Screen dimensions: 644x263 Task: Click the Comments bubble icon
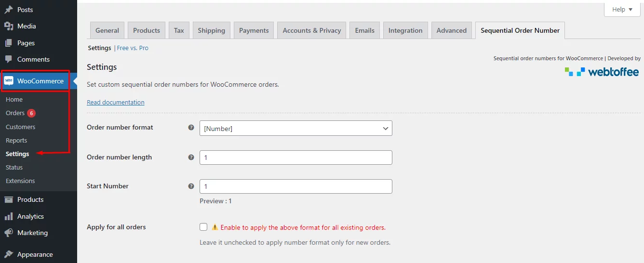coord(9,59)
